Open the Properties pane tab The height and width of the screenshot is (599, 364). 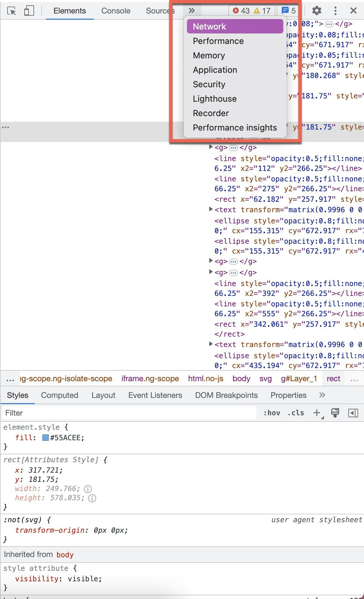pos(289,395)
